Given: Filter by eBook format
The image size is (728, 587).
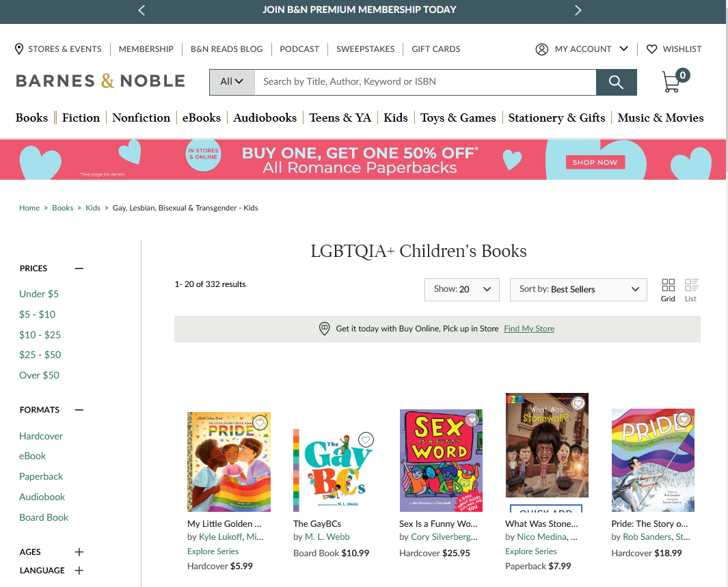Looking at the screenshot, I should (33, 456).
